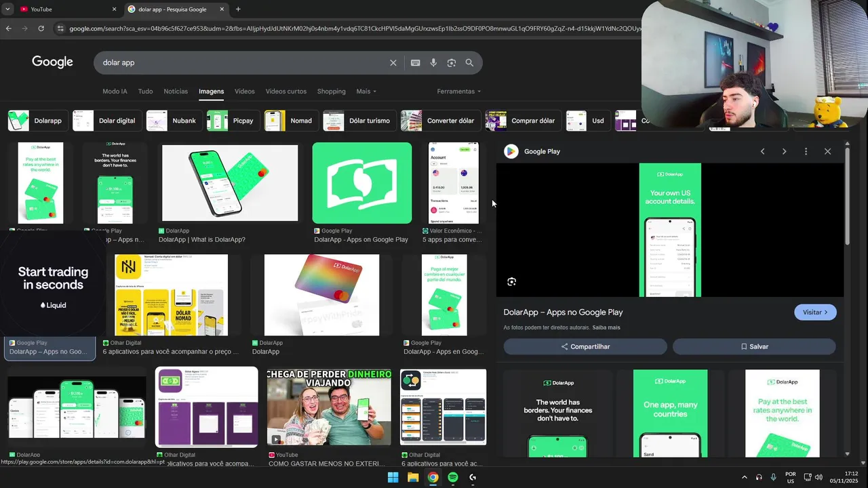
Task: Expand the Mais search filter dropdown
Action: coord(366,91)
